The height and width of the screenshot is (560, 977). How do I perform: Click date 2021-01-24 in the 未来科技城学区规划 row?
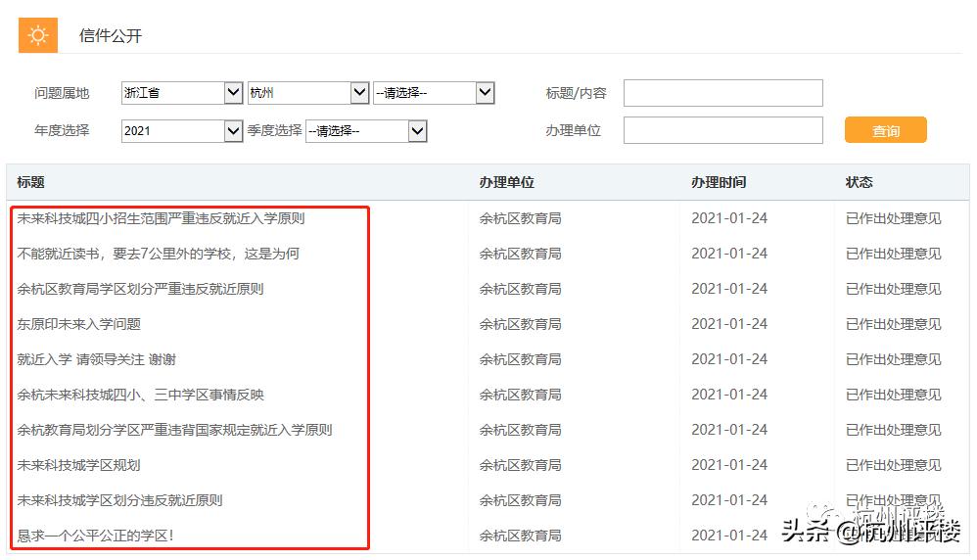click(x=729, y=465)
